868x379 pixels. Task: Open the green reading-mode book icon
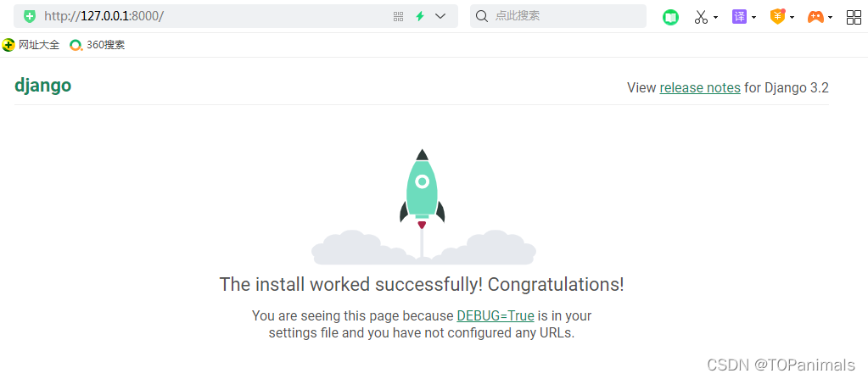coord(671,18)
